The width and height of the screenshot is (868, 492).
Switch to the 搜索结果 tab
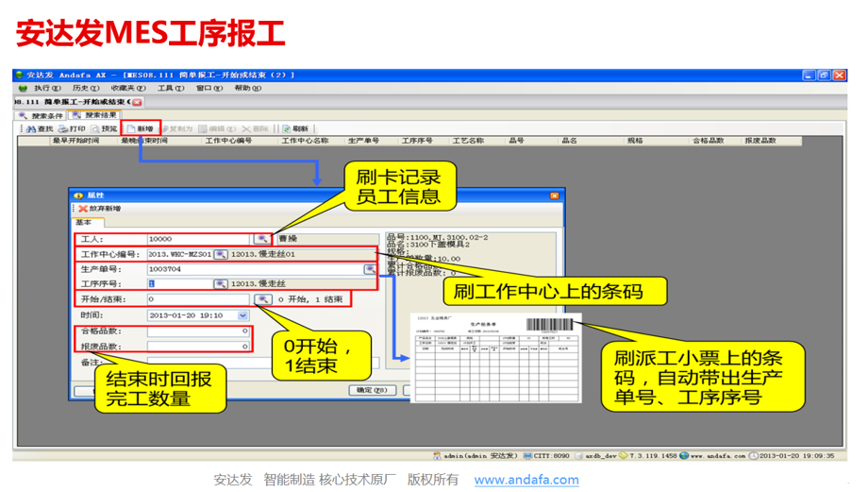tap(94, 115)
